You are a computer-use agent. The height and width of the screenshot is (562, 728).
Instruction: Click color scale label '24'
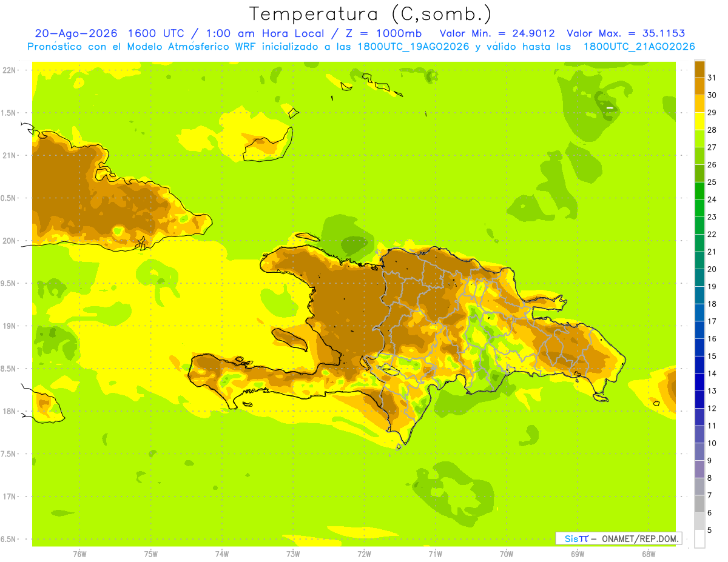tap(712, 199)
